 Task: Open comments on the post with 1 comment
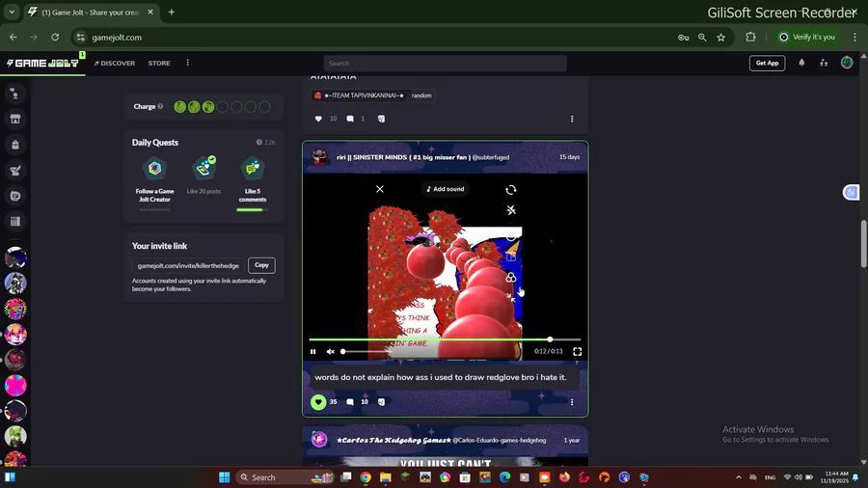pos(350,119)
